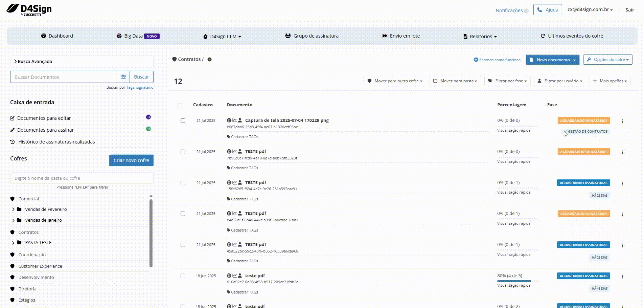Click person icon on Captura de tela row

(x=240, y=120)
